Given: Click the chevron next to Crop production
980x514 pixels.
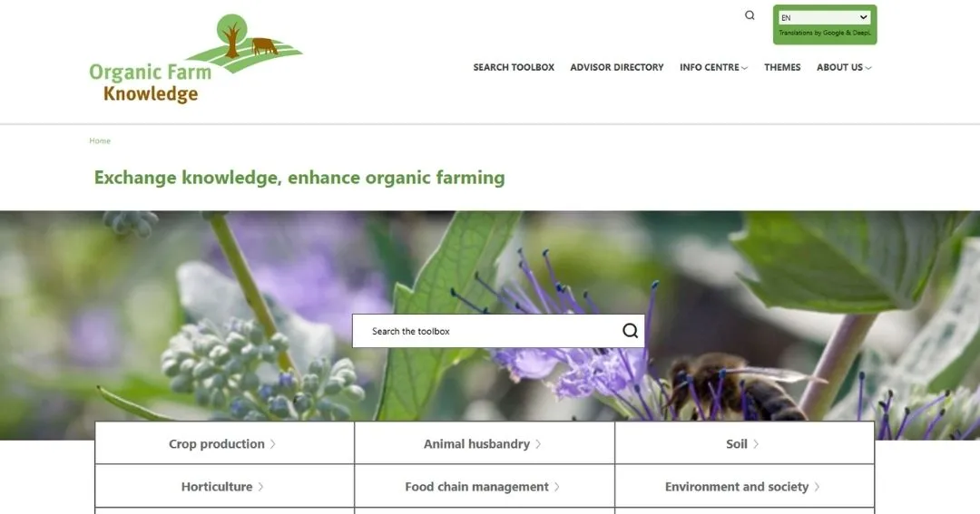Looking at the screenshot, I should coord(272,444).
